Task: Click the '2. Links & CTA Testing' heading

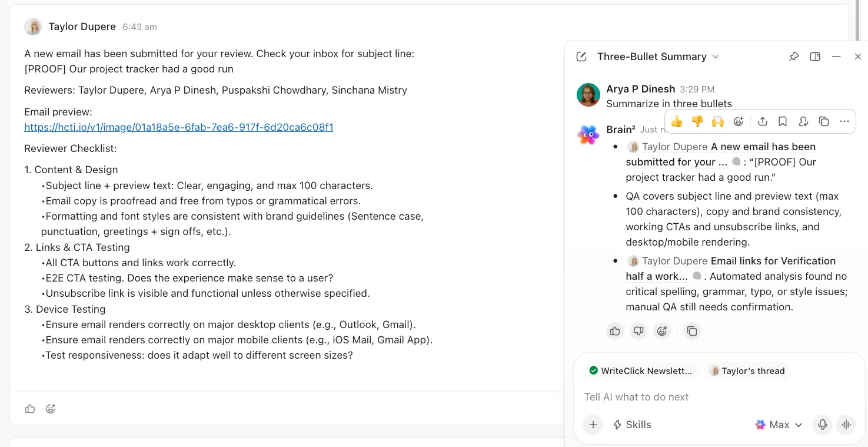Action: coord(77,247)
